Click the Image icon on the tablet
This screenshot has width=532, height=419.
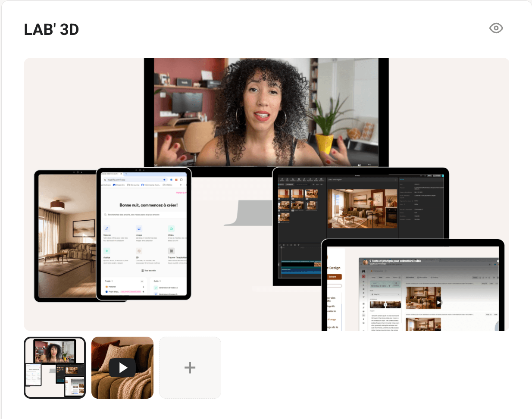pyautogui.click(x=139, y=228)
